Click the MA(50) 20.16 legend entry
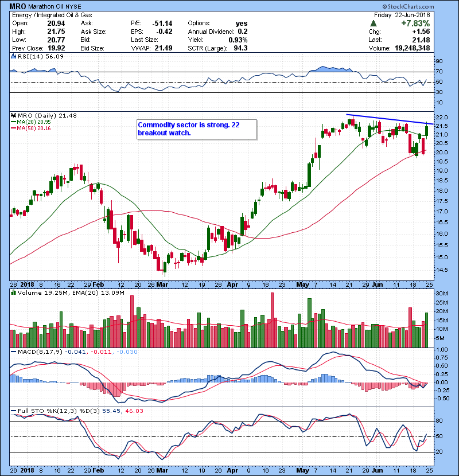This screenshot has width=459, height=476. click(x=30, y=128)
